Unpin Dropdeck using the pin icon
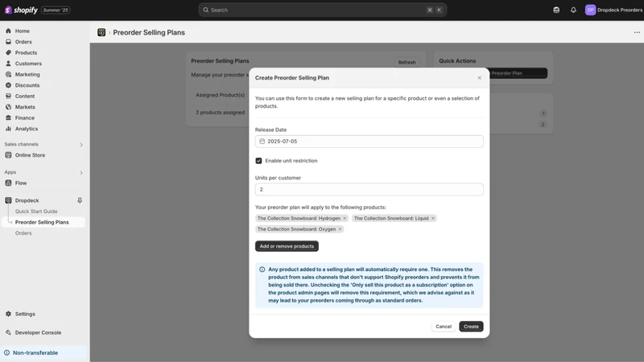This screenshot has width=644, height=362. click(x=80, y=200)
